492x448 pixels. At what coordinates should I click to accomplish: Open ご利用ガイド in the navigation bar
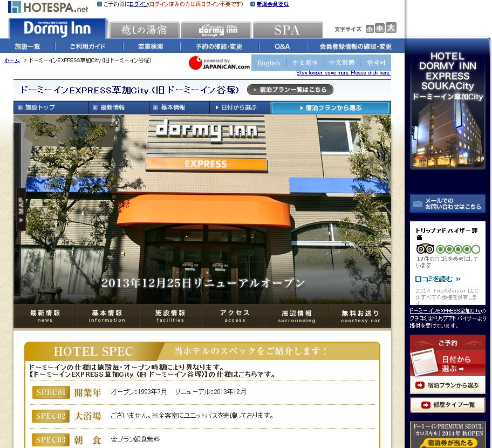pyautogui.click(x=87, y=46)
